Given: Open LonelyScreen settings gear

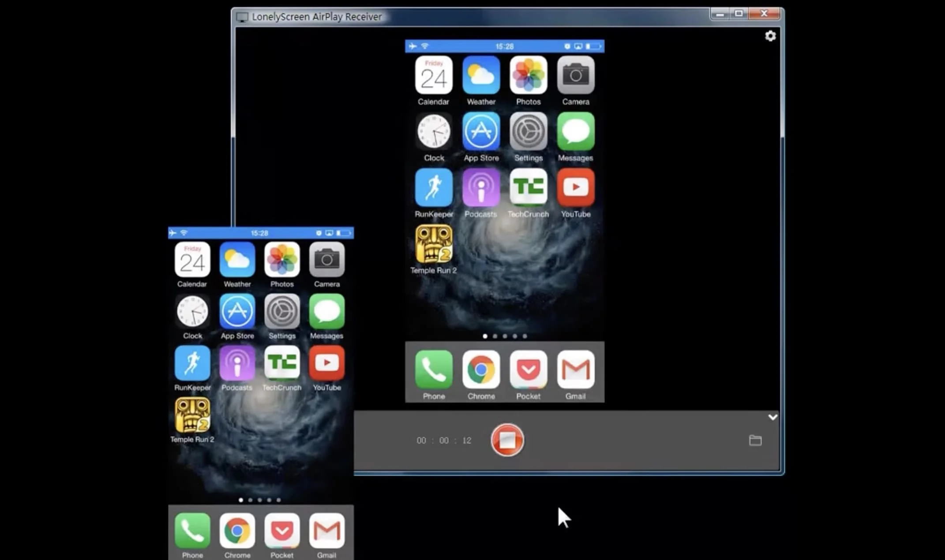Looking at the screenshot, I should point(770,36).
